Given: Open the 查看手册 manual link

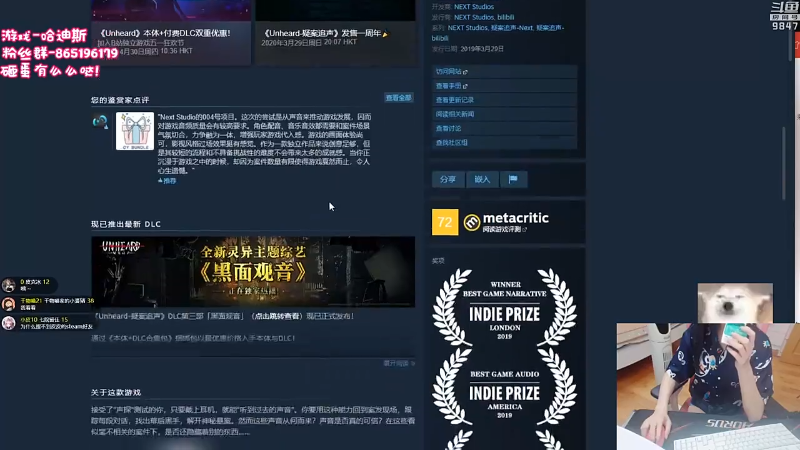Looking at the screenshot, I should click(x=504, y=86).
